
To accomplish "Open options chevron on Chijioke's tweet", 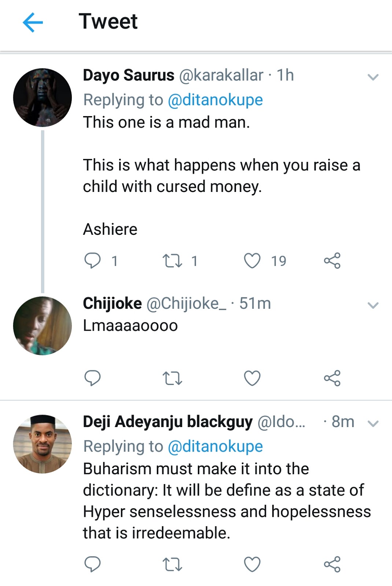I will click(x=373, y=305).
